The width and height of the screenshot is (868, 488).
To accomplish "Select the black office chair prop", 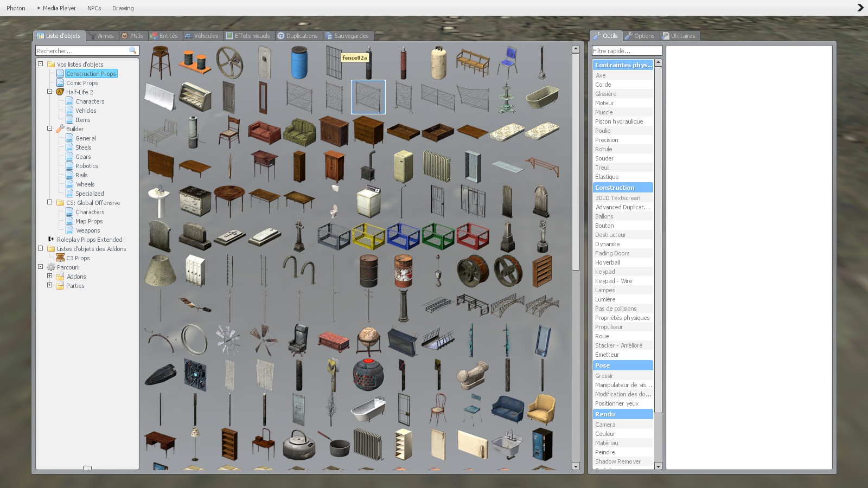I will [299, 340].
